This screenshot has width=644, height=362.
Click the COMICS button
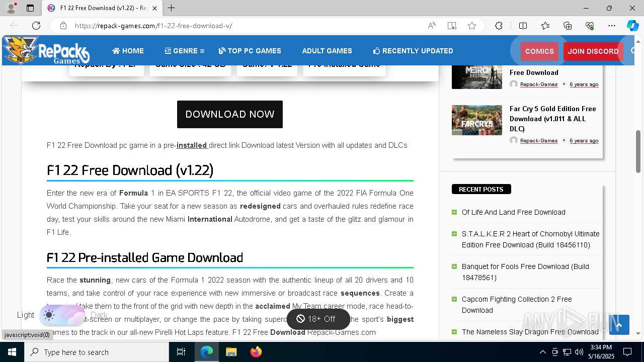(x=539, y=51)
